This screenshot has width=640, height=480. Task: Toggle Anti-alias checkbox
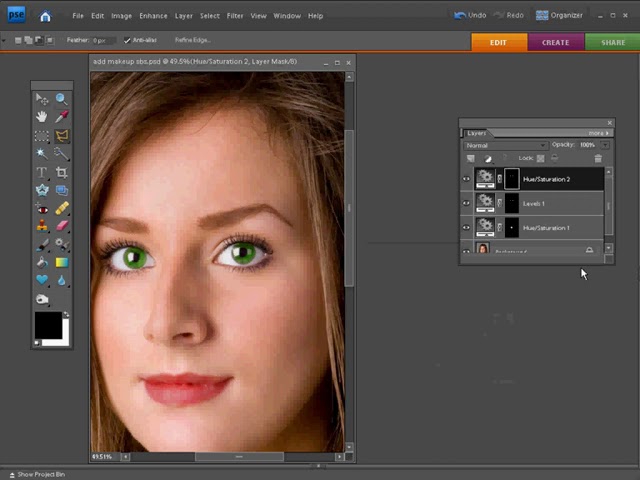click(127, 40)
